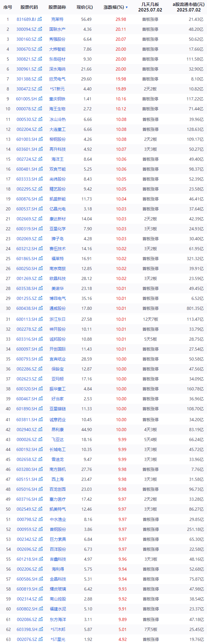This screenshot has height=644, width=207.
Task: Open chart icon next to 600438.SH
Action: coord(40,308)
